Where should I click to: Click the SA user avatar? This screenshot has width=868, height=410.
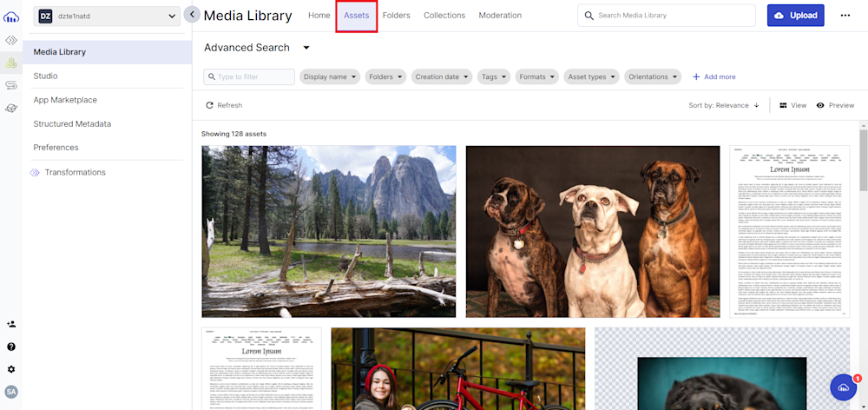click(x=11, y=392)
